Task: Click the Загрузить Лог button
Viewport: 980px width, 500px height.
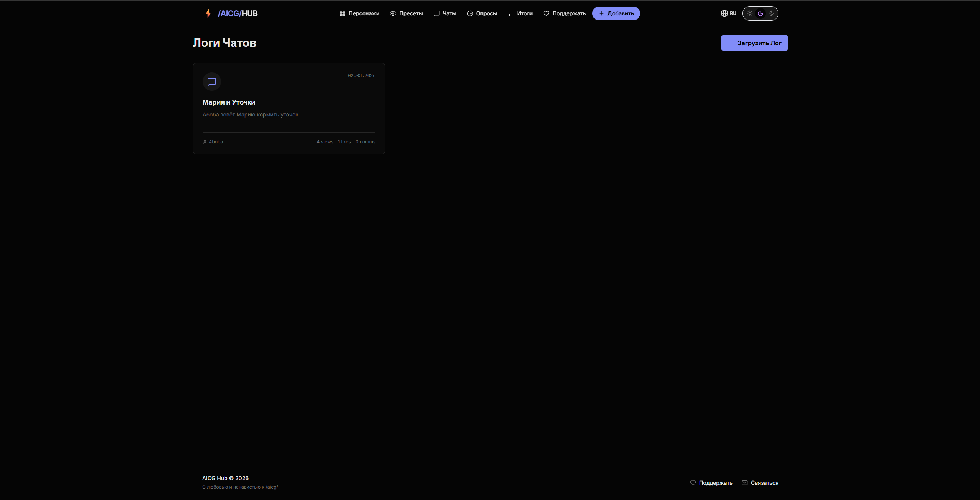Action: click(754, 43)
